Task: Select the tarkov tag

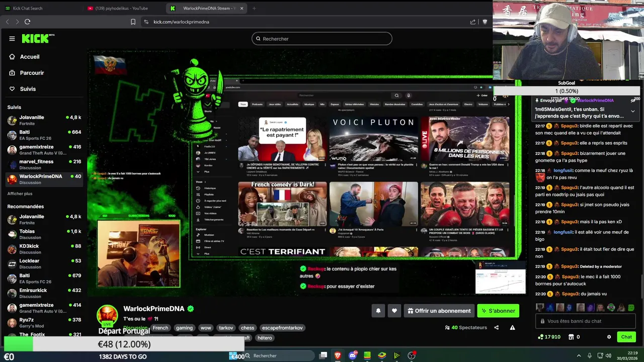Action: (226, 328)
